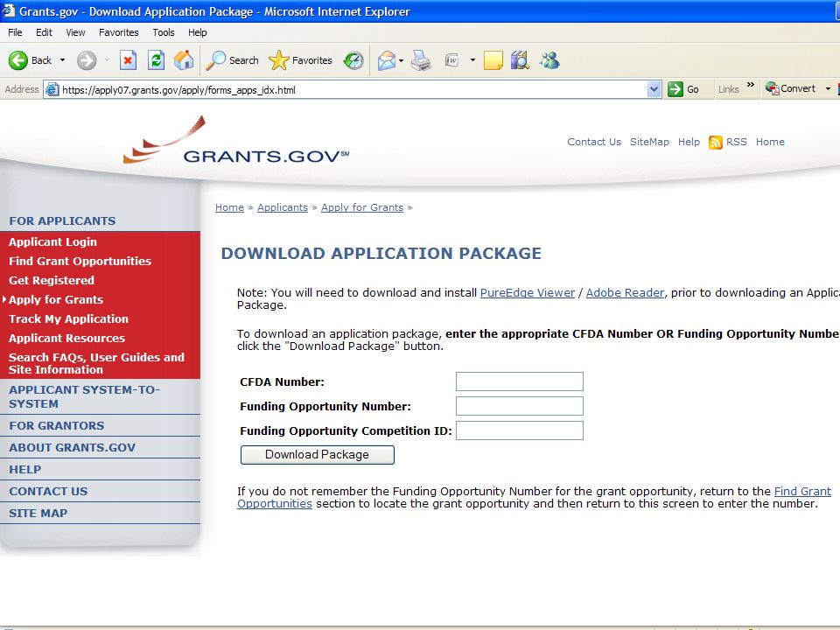Open the For Grantors sidebar section
The width and height of the screenshot is (840, 630).
[57, 426]
